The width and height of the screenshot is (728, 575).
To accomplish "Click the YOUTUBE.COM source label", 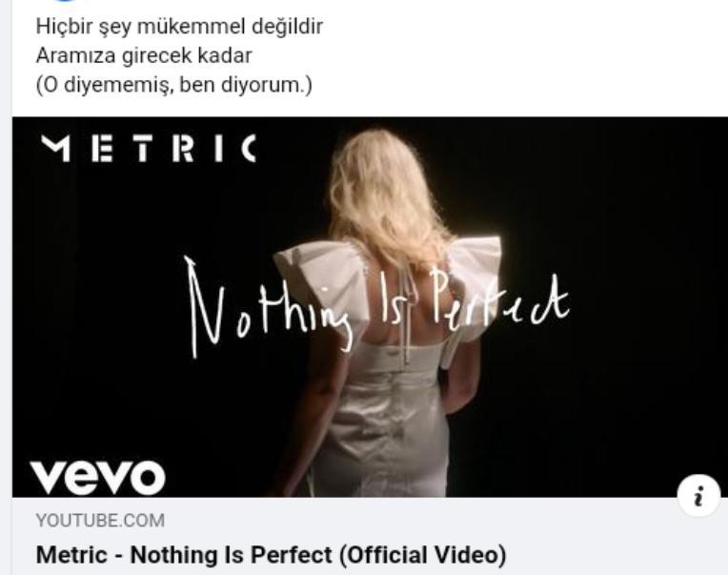I will click(100, 521).
